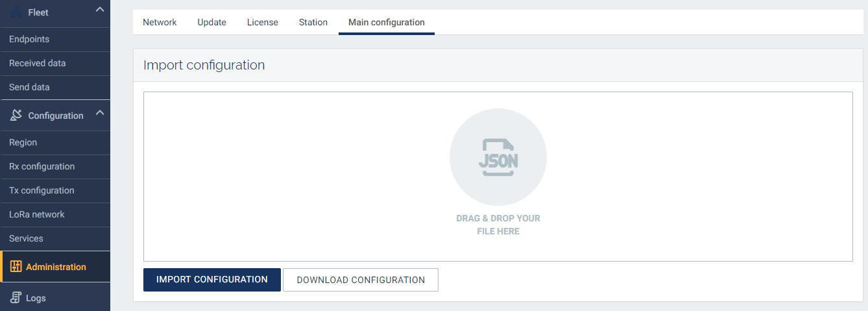Select the License tab
Screen dimensions: 868x311
262,22
